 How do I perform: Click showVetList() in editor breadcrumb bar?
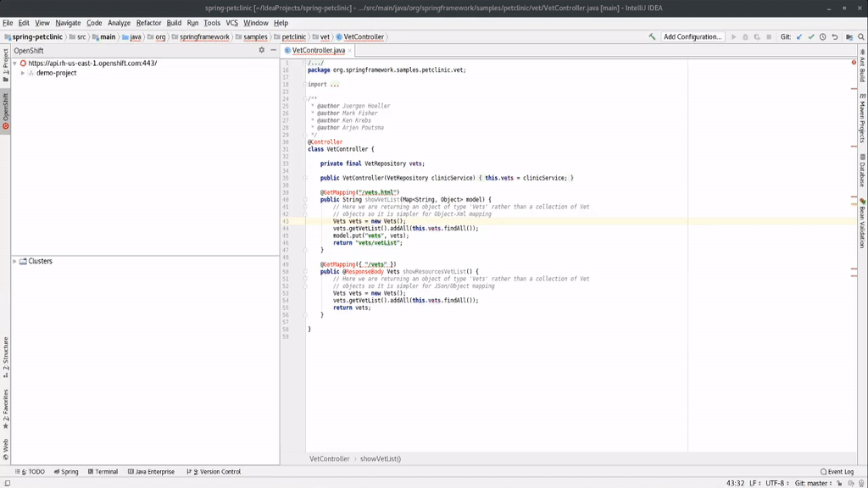pyautogui.click(x=381, y=458)
